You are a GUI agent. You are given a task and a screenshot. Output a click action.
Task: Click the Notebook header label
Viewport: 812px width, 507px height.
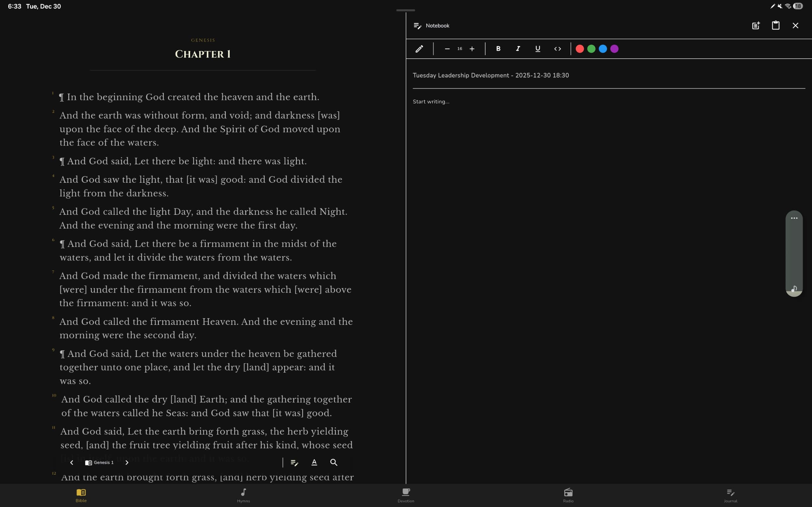tap(437, 25)
